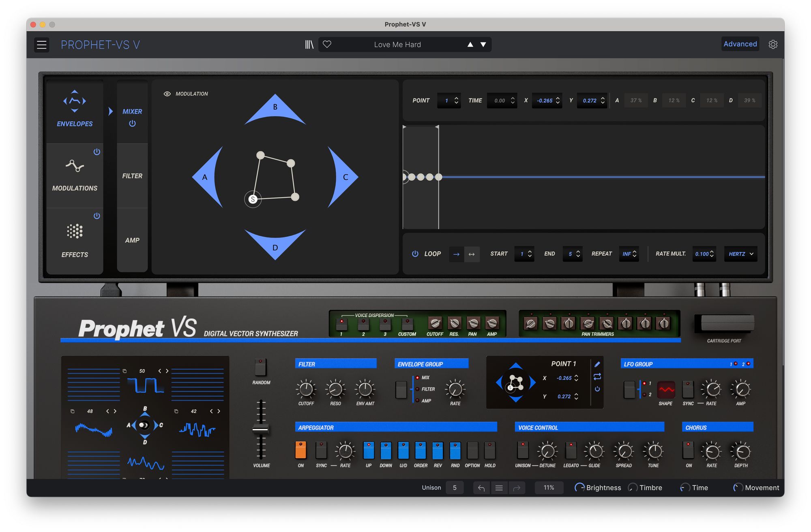Open the preset library browser icon
The height and width of the screenshot is (532, 811).
(x=309, y=45)
